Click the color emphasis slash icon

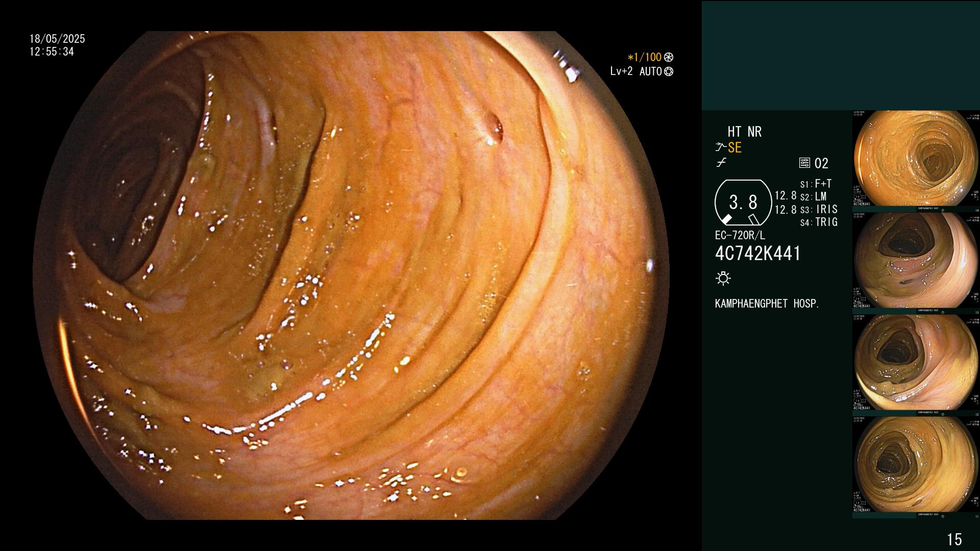click(x=721, y=163)
